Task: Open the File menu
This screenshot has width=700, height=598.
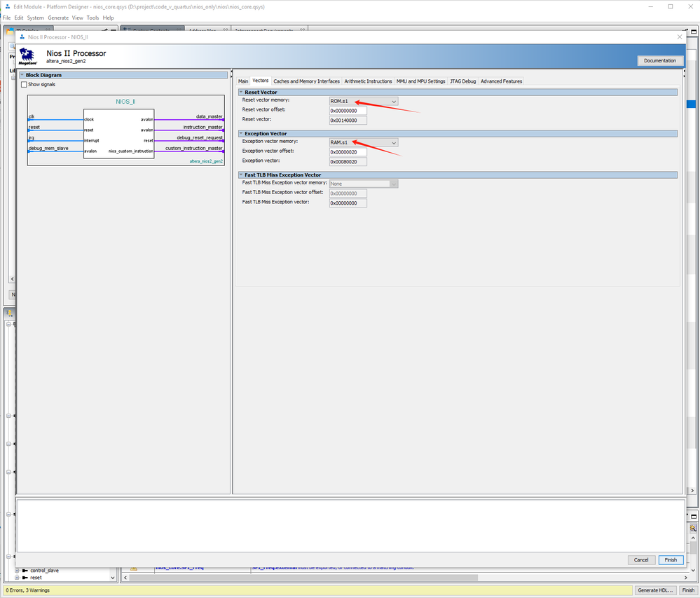Action: pyautogui.click(x=7, y=18)
